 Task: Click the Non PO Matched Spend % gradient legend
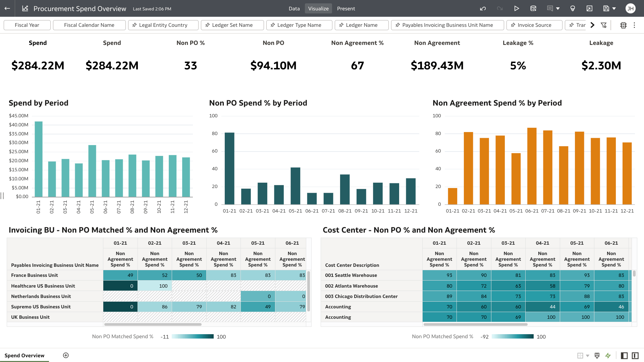click(x=192, y=336)
